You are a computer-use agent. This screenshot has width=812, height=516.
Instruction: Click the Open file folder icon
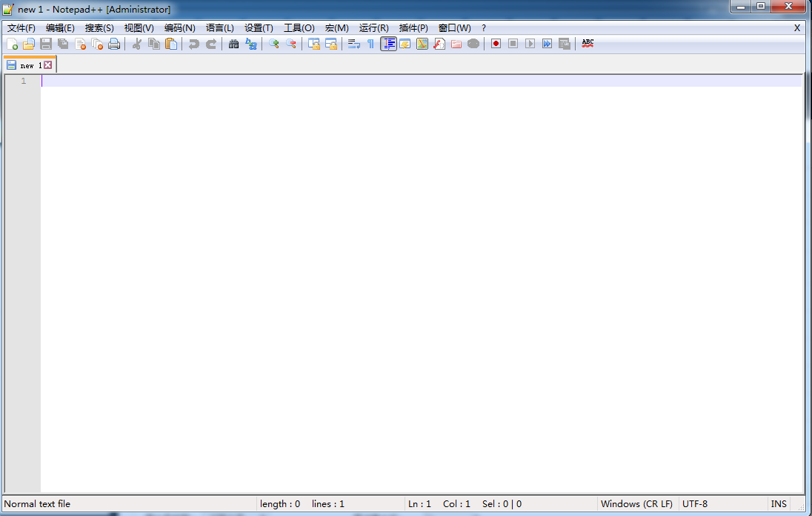click(x=29, y=44)
